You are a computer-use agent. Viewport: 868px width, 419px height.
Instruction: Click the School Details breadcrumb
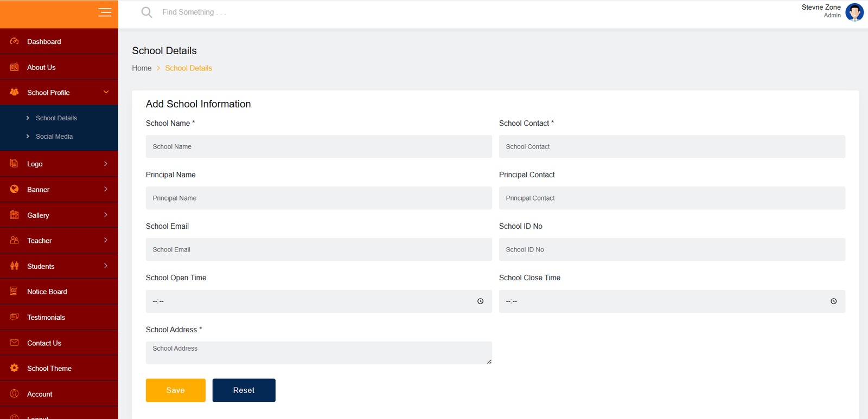click(189, 68)
